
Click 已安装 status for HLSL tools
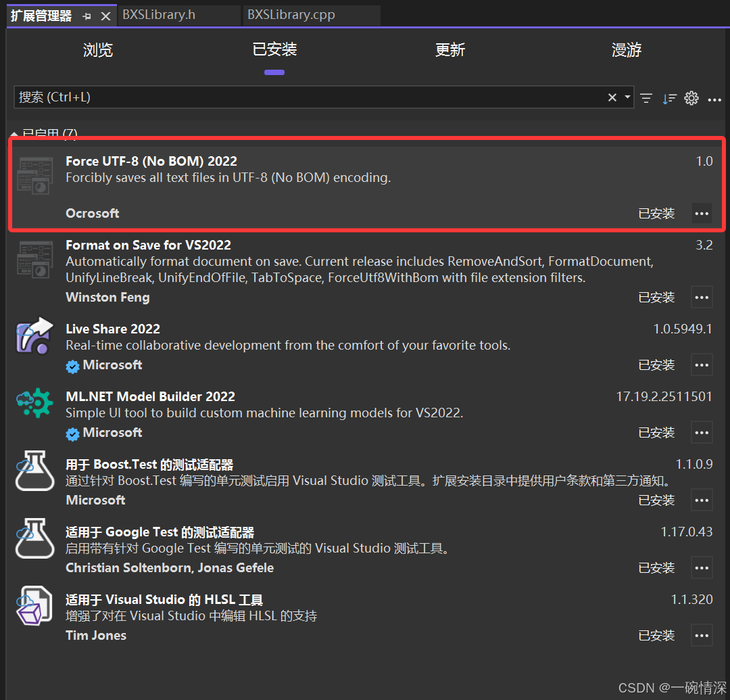click(656, 635)
